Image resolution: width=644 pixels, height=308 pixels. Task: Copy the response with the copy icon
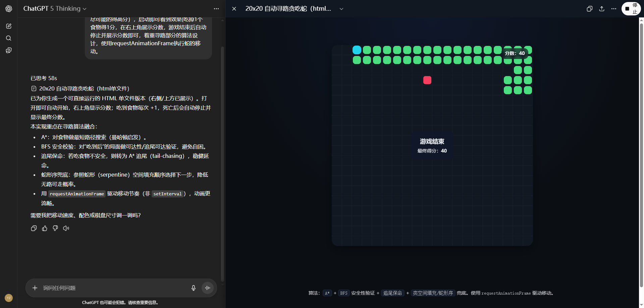34,228
